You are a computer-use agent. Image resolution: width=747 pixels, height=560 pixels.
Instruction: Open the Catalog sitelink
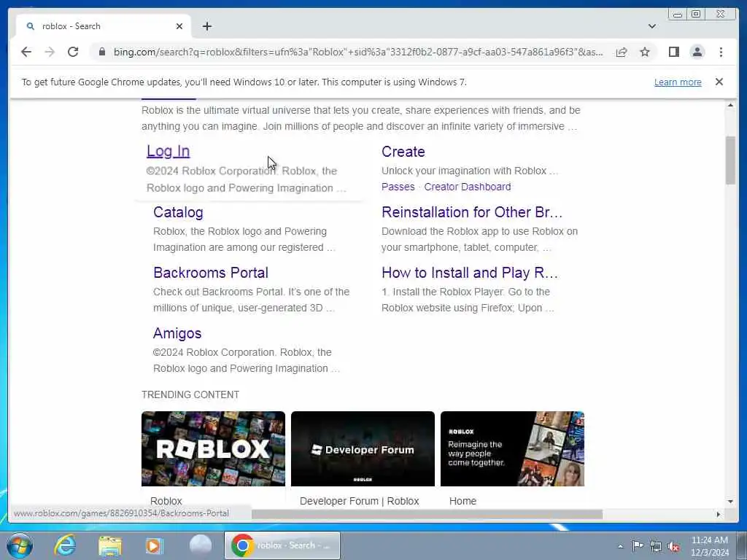[x=178, y=212]
